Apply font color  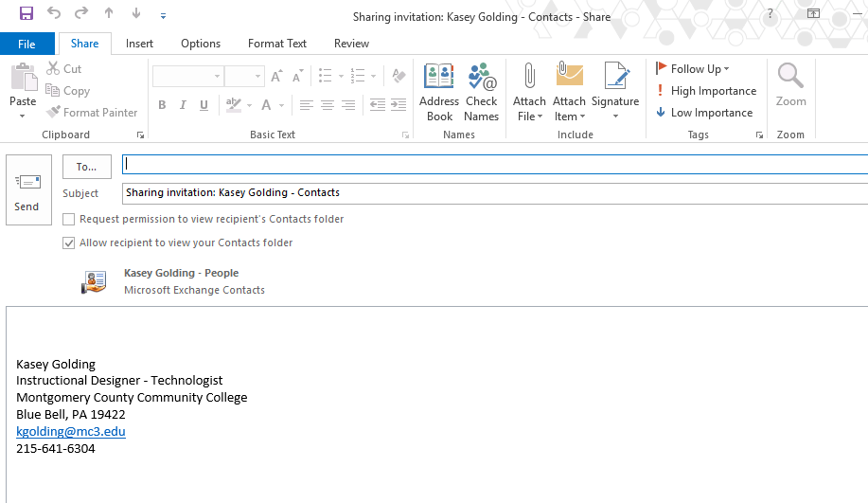(266, 105)
